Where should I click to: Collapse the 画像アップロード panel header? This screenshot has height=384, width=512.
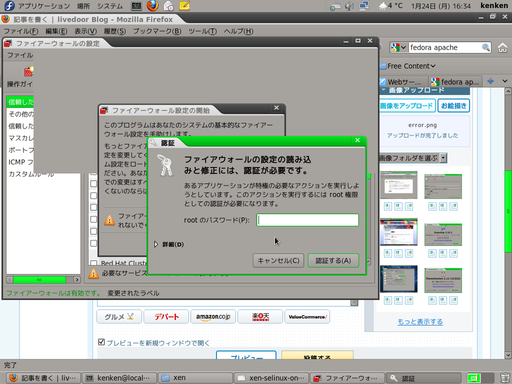[425, 90]
